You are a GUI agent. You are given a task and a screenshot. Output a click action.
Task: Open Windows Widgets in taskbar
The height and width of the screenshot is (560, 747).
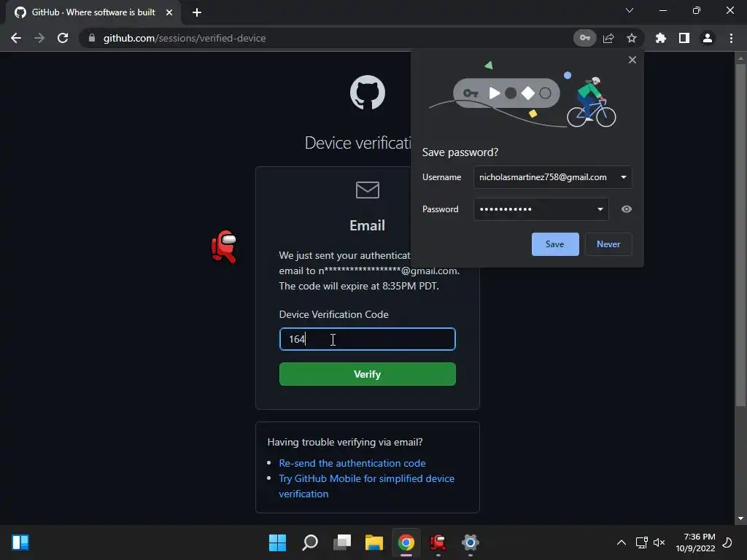click(x=20, y=542)
